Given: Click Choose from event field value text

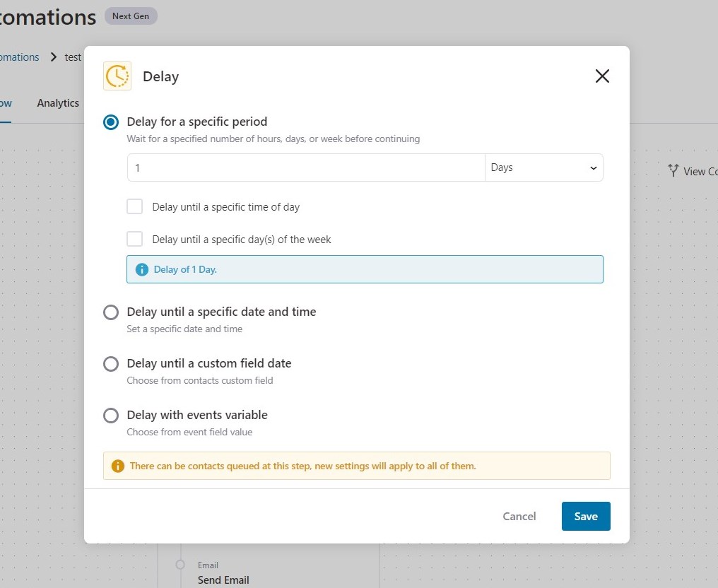Looking at the screenshot, I should 189,433.
